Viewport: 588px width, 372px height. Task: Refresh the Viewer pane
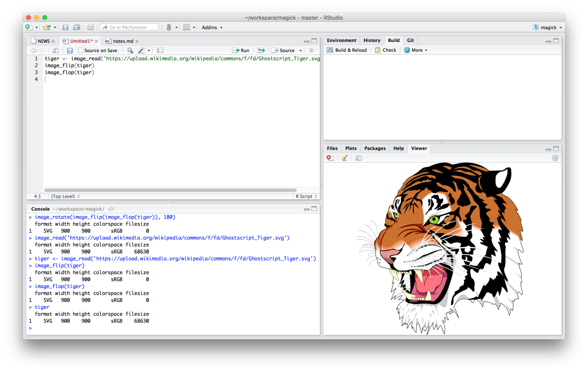[555, 158]
